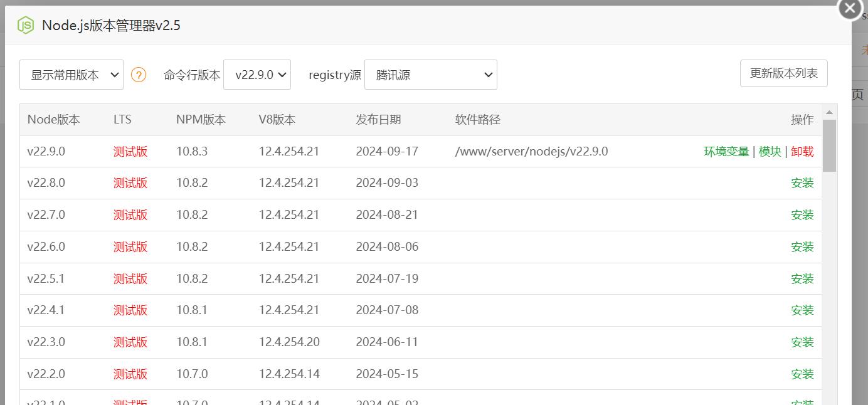Click 环境变量 link for v22.9.0
The image size is (868, 405).
click(x=726, y=151)
